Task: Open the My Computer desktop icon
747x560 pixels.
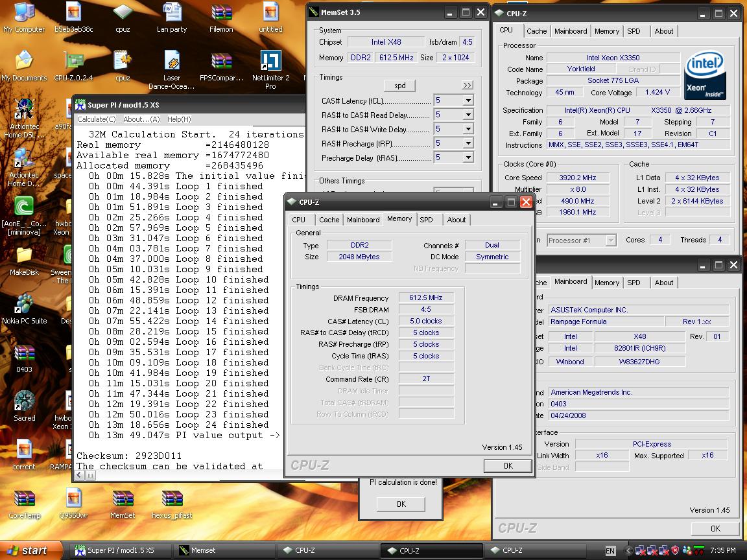Action: [24, 17]
